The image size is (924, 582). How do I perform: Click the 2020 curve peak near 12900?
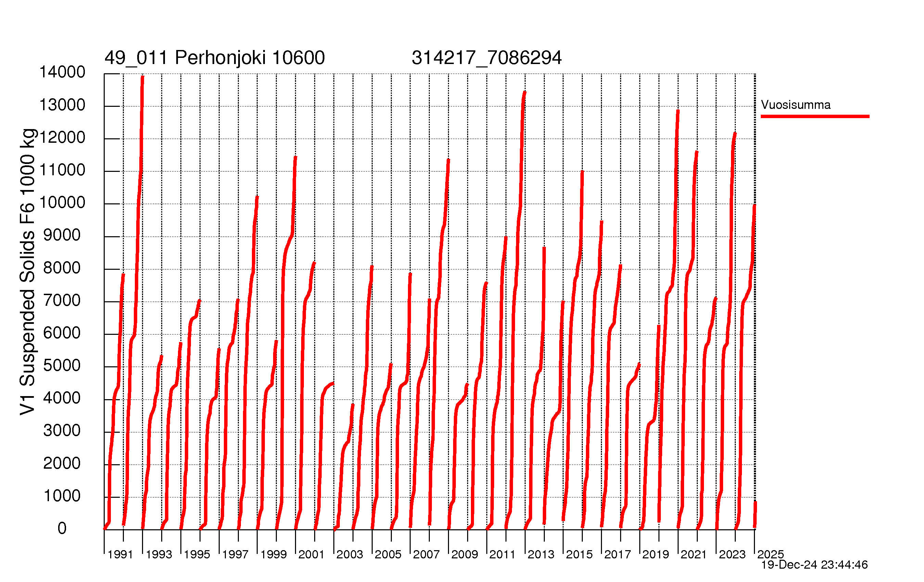click(x=678, y=111)
